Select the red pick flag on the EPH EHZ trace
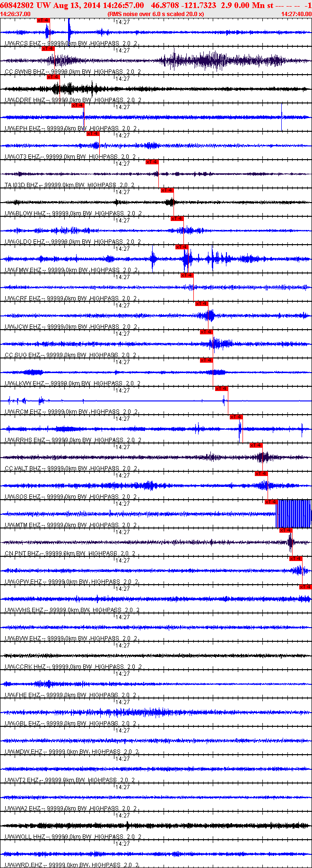 [78, 105]
